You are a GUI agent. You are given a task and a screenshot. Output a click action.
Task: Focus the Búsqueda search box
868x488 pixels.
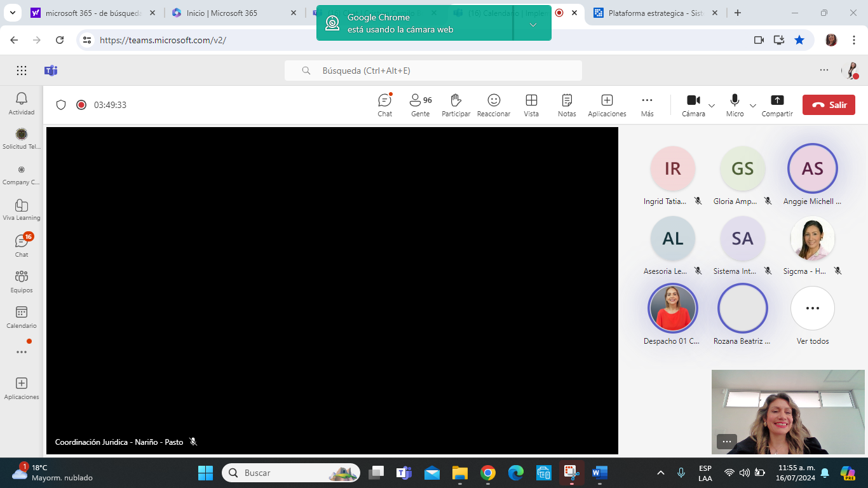[433, 71]
